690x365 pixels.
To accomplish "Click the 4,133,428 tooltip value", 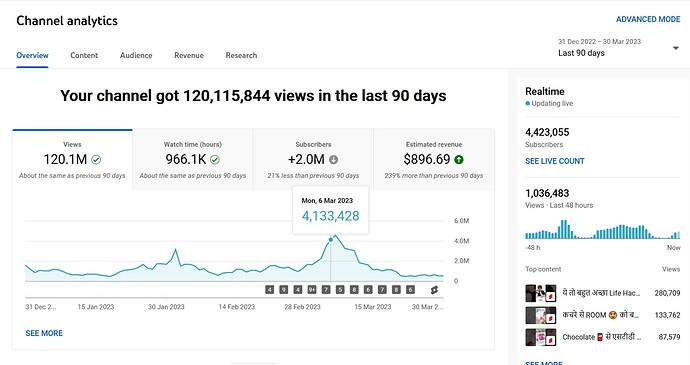I will point(330,216).
